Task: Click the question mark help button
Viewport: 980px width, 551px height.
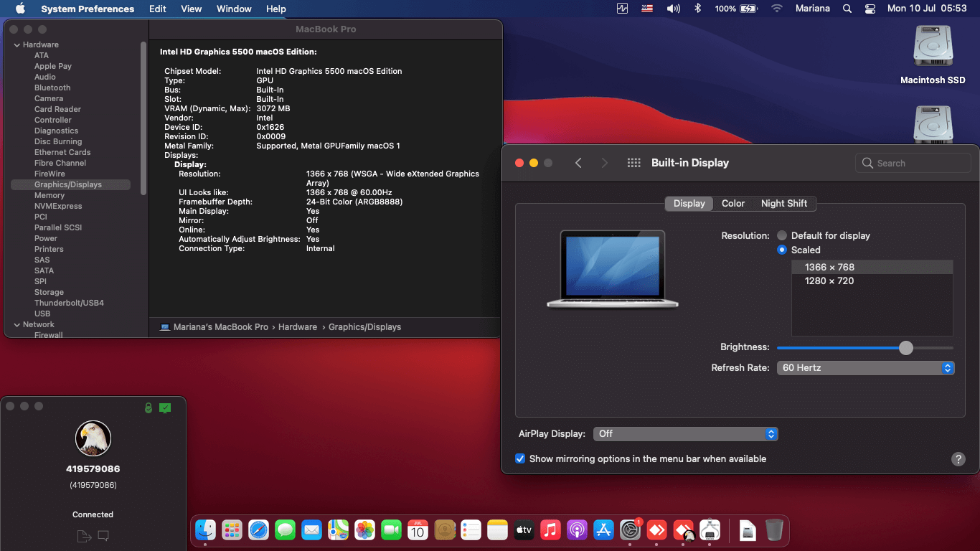Action: click(958, 459)
